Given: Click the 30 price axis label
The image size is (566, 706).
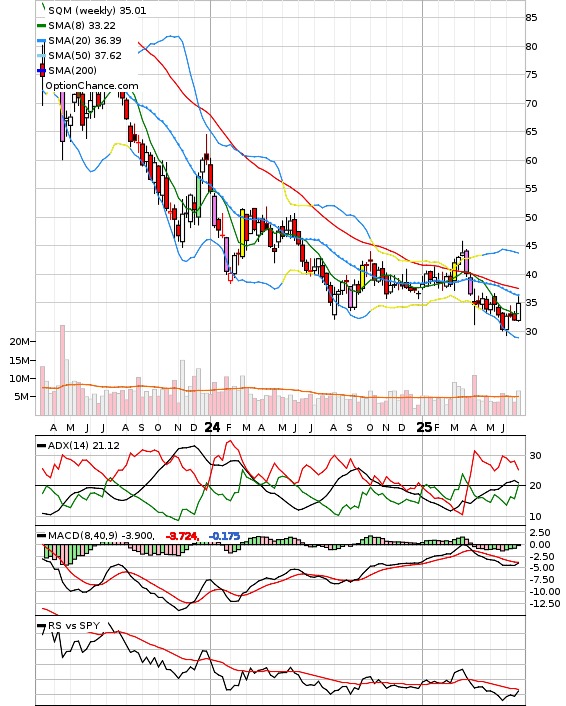Looking at the screenshot, I should [x=531, y=331].
